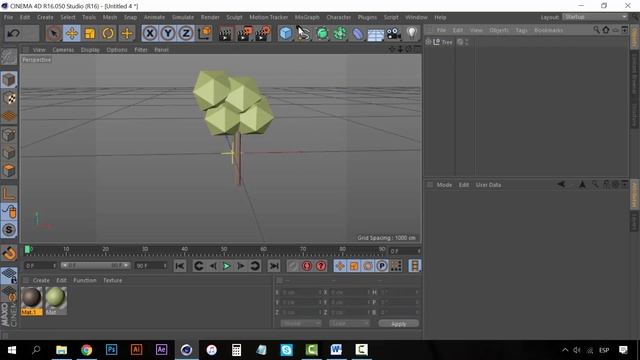The width and height of the screenshot is (640, 360).
Task: Toggle Viewport Solo S icon
Action: (x=9, y=230)
